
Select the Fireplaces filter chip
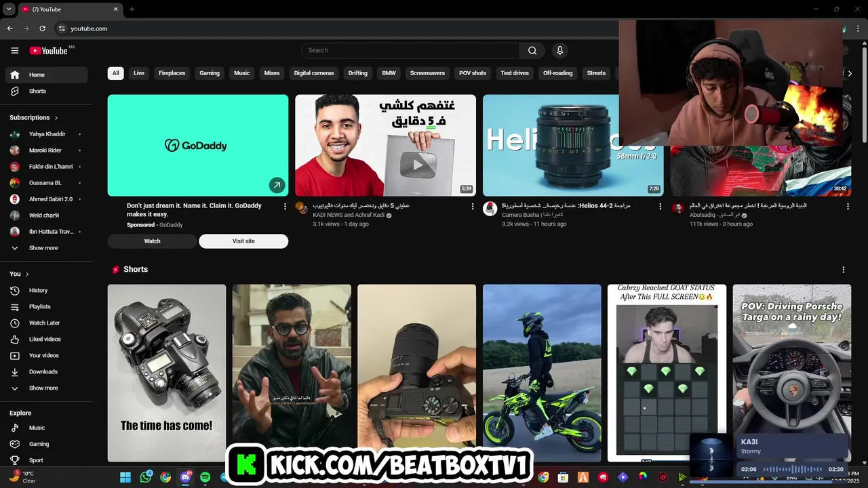pyautogui.click(x=172, y=73)
